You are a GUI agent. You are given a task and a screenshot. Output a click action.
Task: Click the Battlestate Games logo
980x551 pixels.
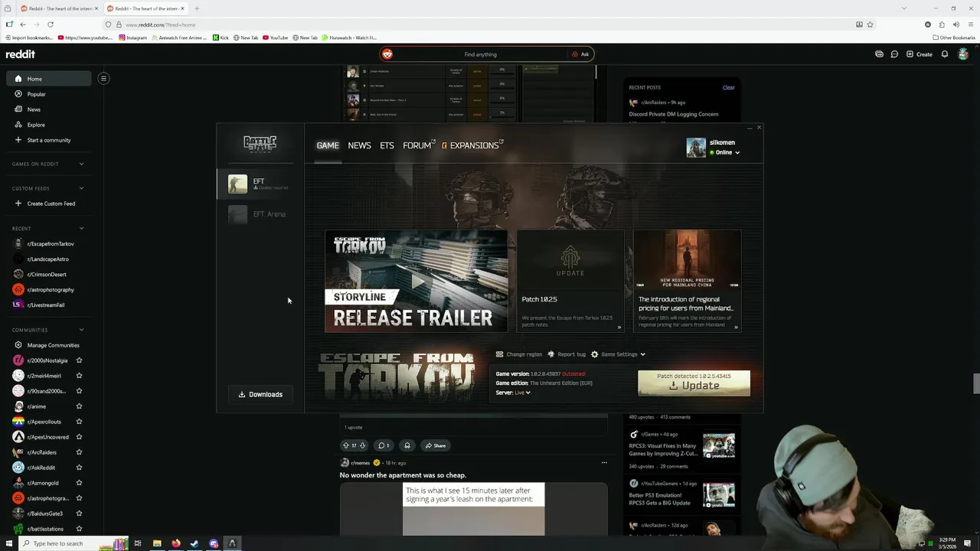260,143
